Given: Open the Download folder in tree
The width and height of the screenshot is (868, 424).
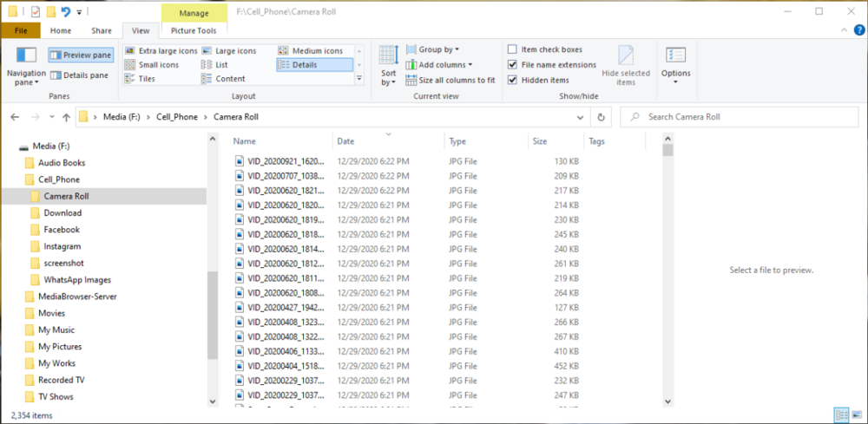Looking at the screenshot, I should pos(62,212).
